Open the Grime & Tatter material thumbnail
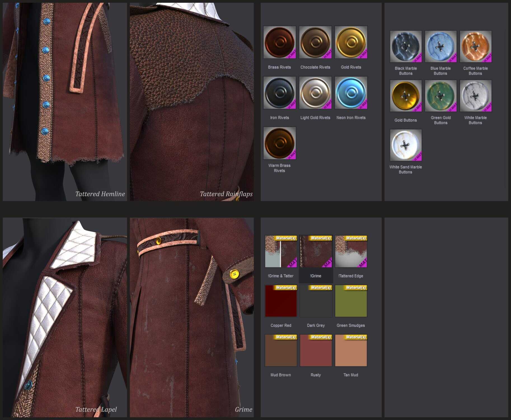Viewport: 511px width, 420px height. tap(281, 251)
